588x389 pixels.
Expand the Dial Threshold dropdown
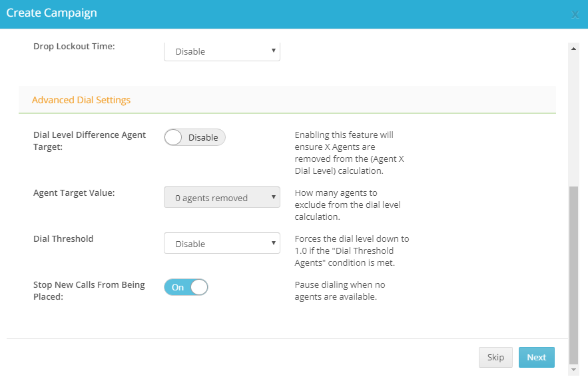point(222,243)
